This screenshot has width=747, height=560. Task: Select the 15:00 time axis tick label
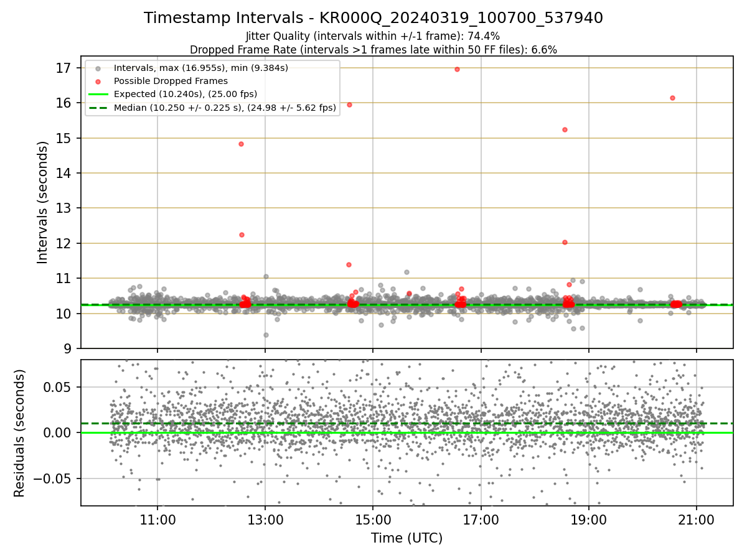(x=373, y=520)
